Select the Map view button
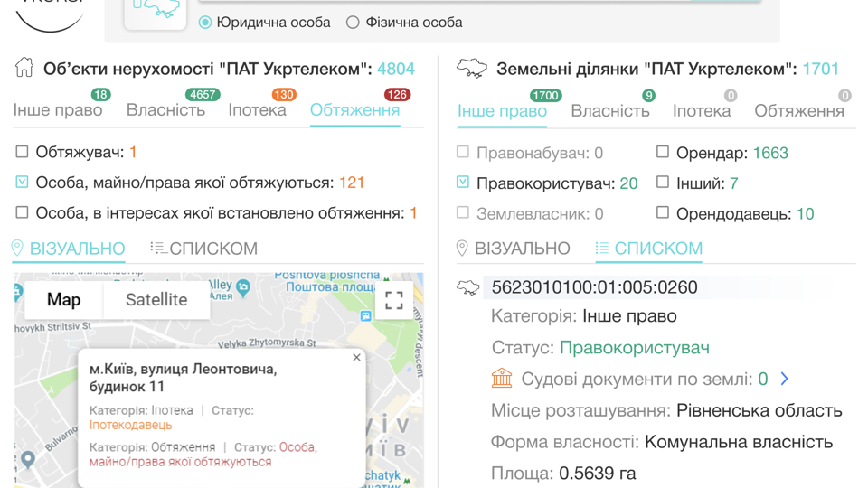This screenshot has height=488, width=868. 63,299
